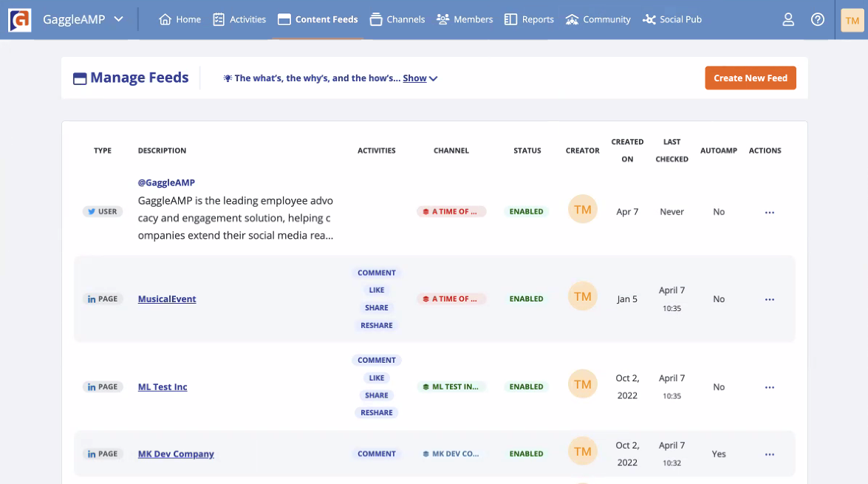Click the TM creator avatar in ML Test Inc row
The image size is (868, 484).
(x=582, y=384)
